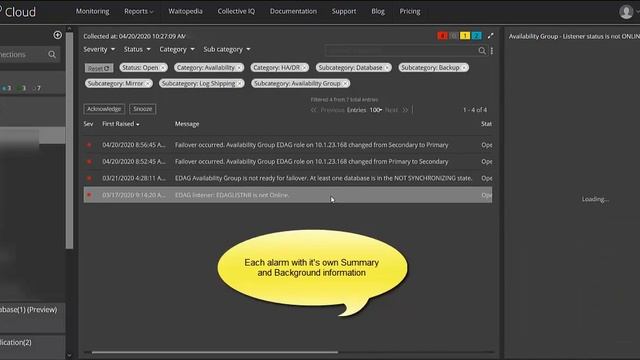Expand the Reports menu dropdown
This screenshot has height=360, width=640.
[139, 11]
